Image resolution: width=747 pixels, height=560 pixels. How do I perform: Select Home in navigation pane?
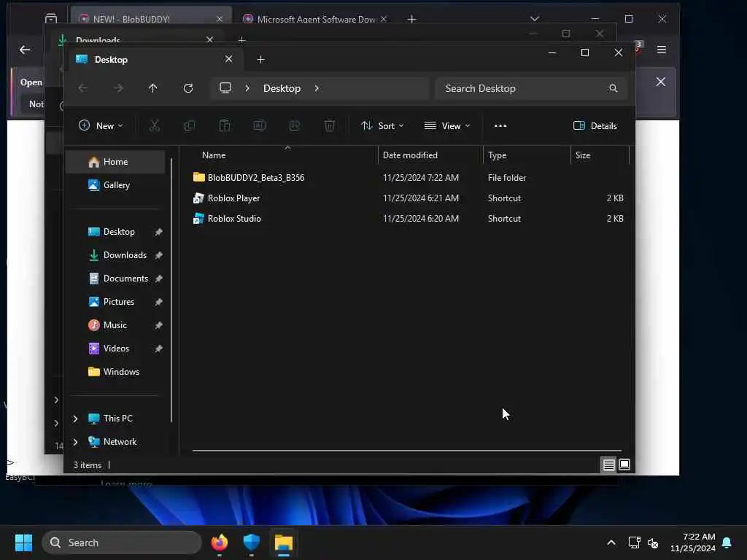click(x=115, y=162)
